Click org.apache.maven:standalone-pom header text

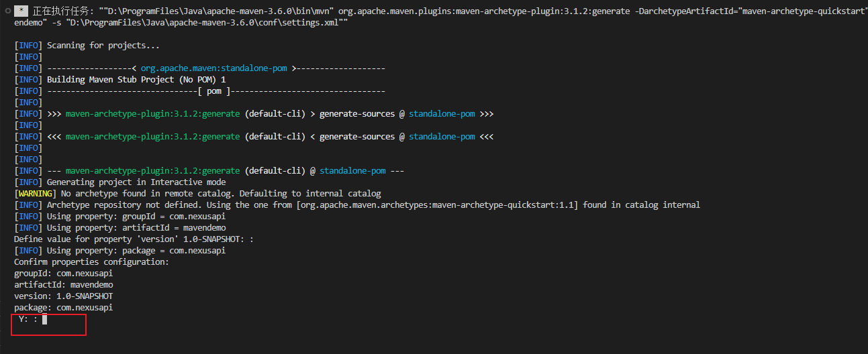point(214,68)
